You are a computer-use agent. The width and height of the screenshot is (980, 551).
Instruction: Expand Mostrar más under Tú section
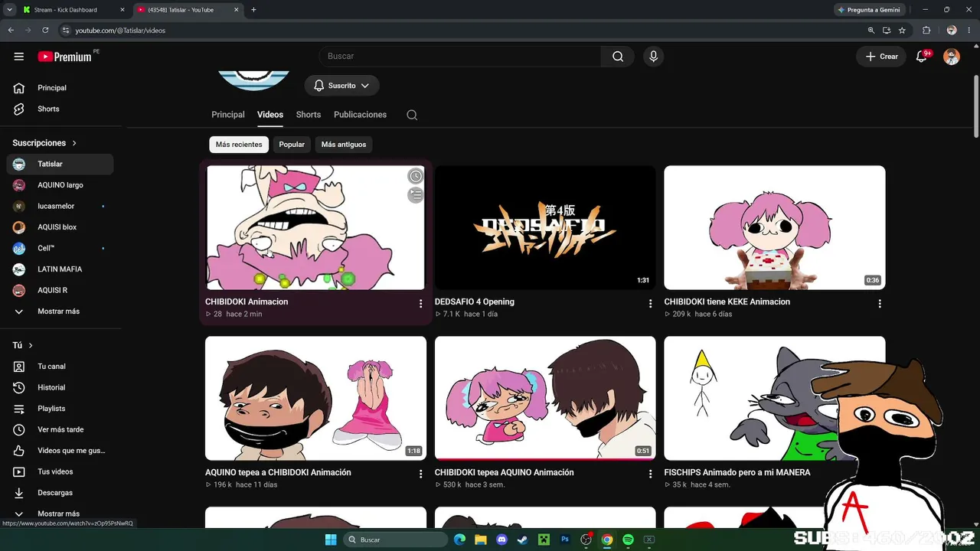click(59, 514)
